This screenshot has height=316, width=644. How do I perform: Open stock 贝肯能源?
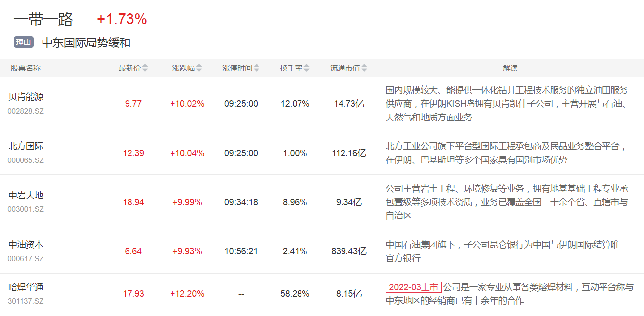click(26, 97)
